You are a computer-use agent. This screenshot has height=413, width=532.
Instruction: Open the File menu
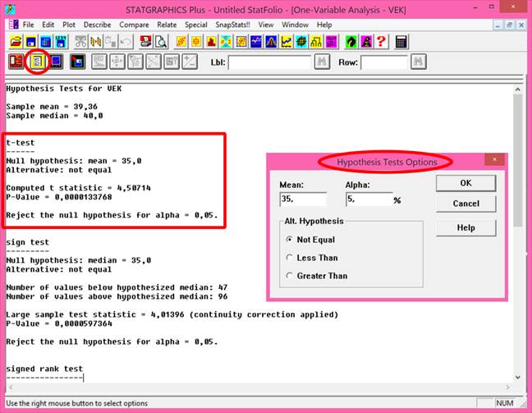[x=28, y=25]
